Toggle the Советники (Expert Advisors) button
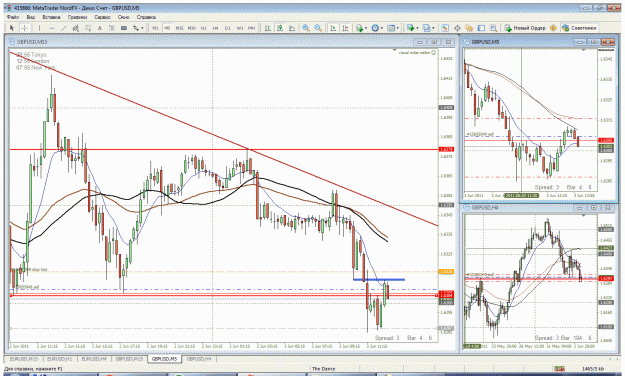This screenshot has width=625, height=376. click(580, 28)
